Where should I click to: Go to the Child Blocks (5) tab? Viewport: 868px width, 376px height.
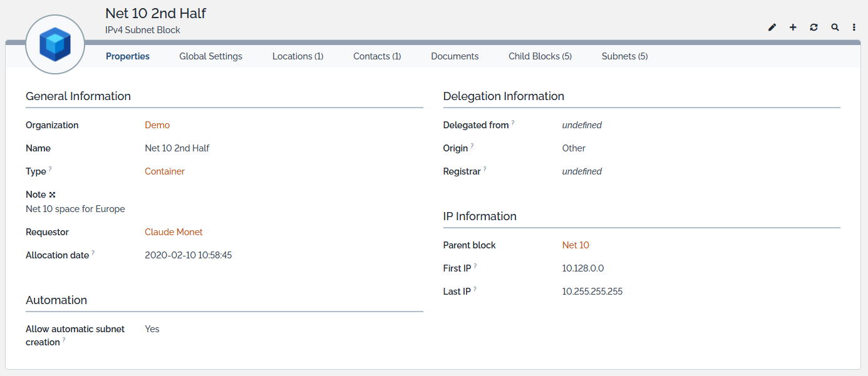tap(540, 56)
